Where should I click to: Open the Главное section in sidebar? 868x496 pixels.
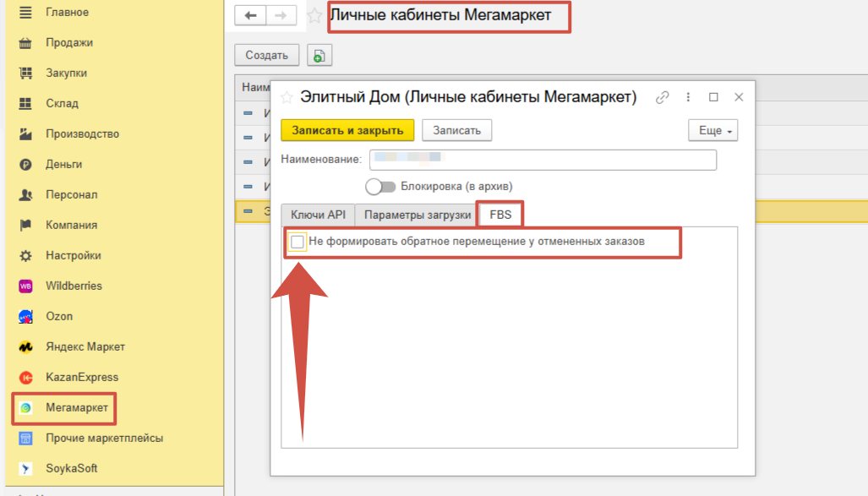coord(67,12)
